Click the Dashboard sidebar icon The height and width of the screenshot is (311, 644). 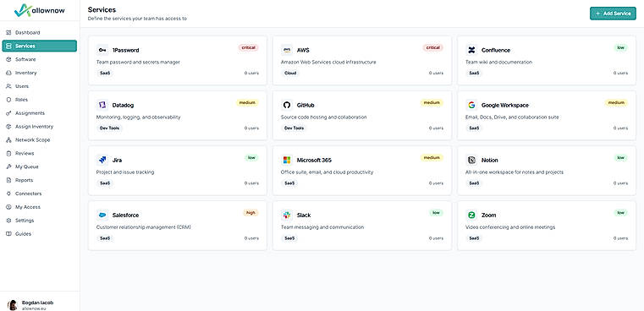[x=9, y=32]
